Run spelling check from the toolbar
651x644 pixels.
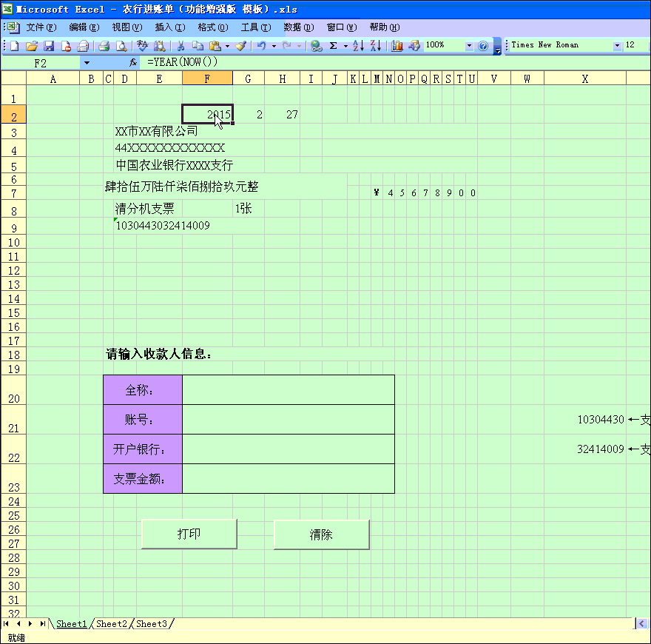141,45
